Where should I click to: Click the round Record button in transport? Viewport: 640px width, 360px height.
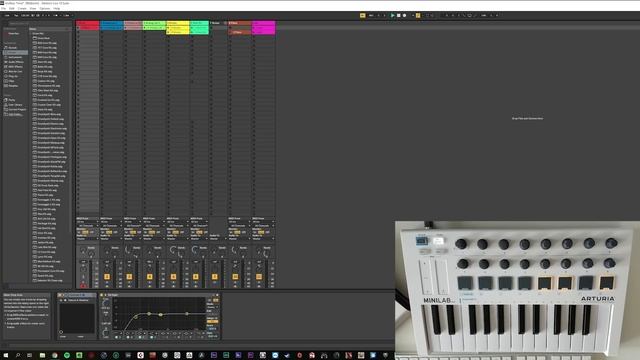404,16
